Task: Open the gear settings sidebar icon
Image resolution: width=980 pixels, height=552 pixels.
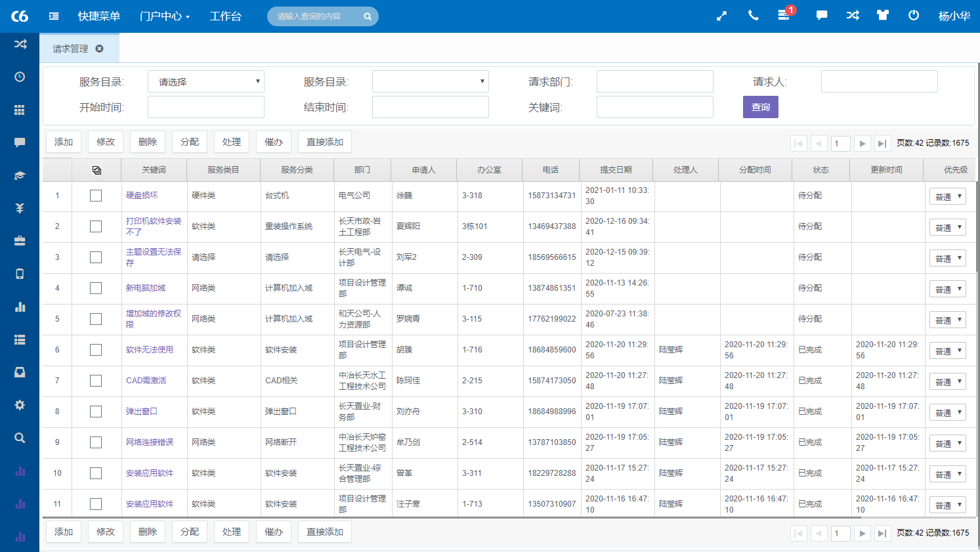Action: pyautogui.click(x=20, y=405)
